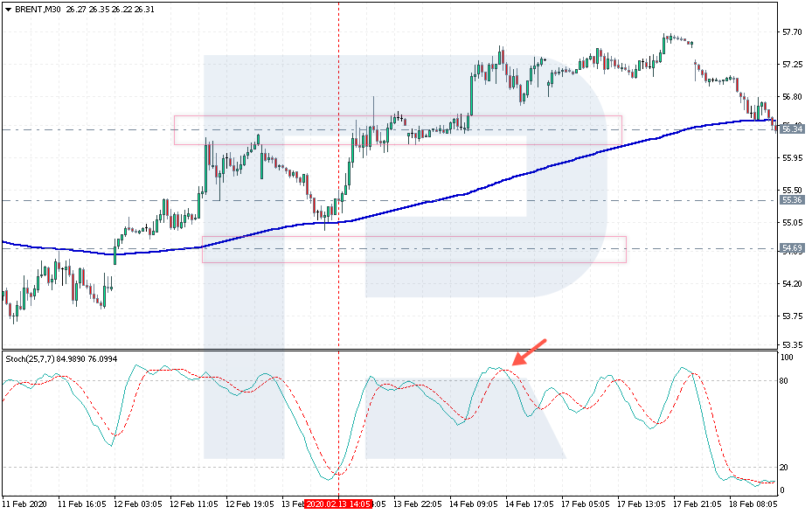The image size is (812, 514).
Task: Select the lower pink support rectangle
Action: pyautogui.click(x=413, y=249)
